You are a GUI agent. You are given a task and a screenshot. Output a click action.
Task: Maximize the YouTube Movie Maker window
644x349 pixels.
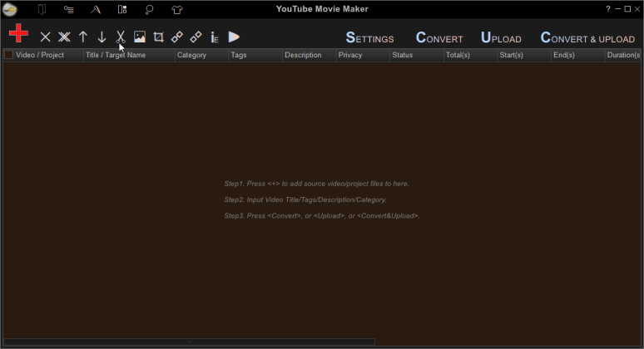tap(627, 8)
